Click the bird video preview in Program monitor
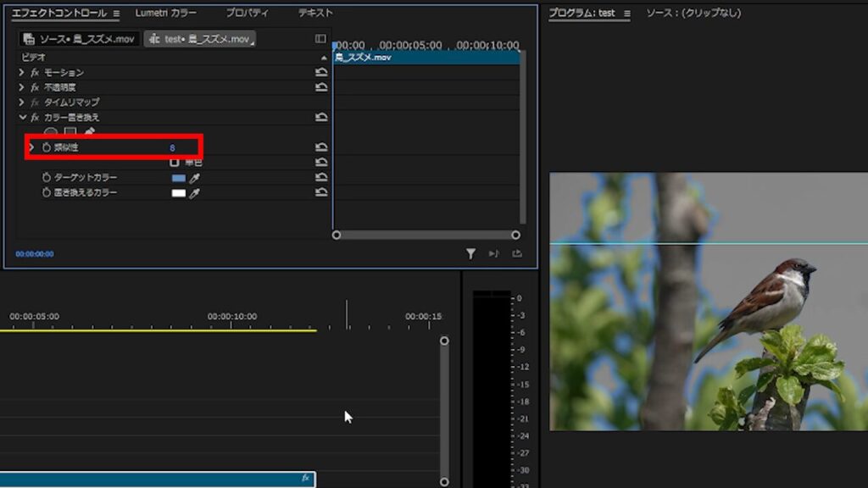868x488 pixels. click(709, 302)
